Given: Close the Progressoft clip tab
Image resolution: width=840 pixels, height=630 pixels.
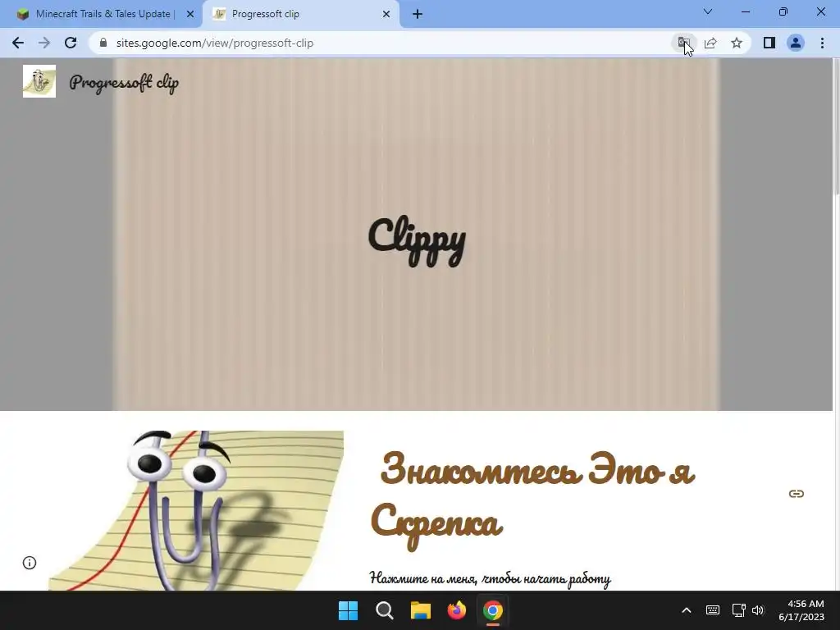Looking at the screenshot, I should click(386, 14).
